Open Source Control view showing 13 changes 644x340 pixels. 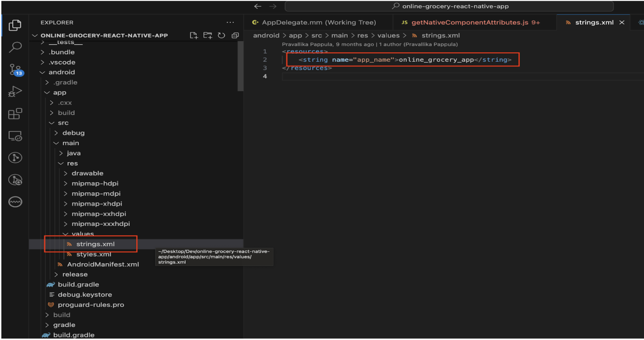click(x=15, y=70)
